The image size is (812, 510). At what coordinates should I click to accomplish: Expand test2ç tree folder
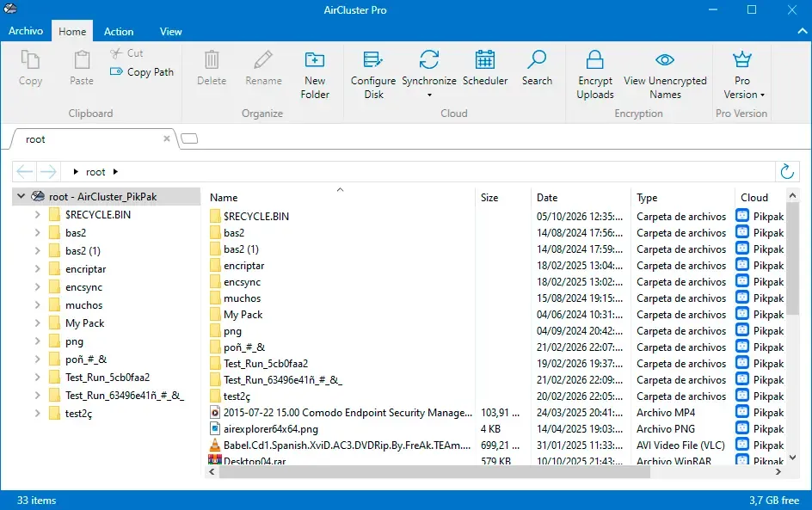point(37,413)
